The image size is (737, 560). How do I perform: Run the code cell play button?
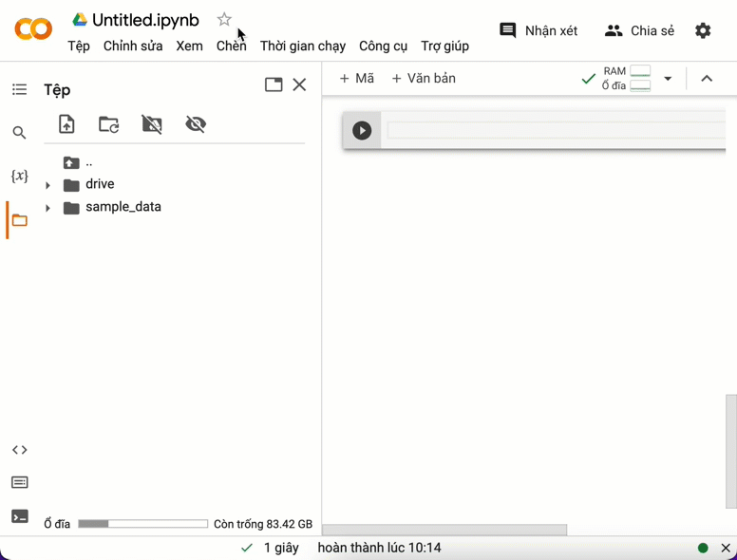[362, 131]
